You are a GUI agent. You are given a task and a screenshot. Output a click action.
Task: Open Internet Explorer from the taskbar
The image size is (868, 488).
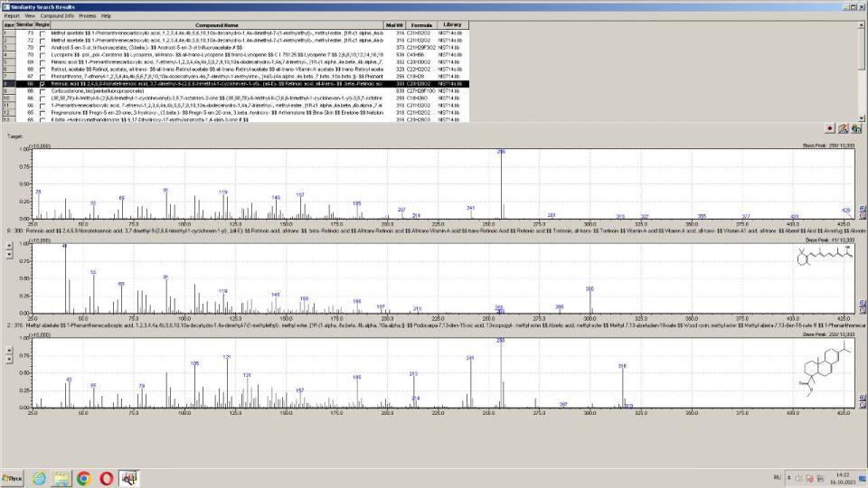pos(41,476)
